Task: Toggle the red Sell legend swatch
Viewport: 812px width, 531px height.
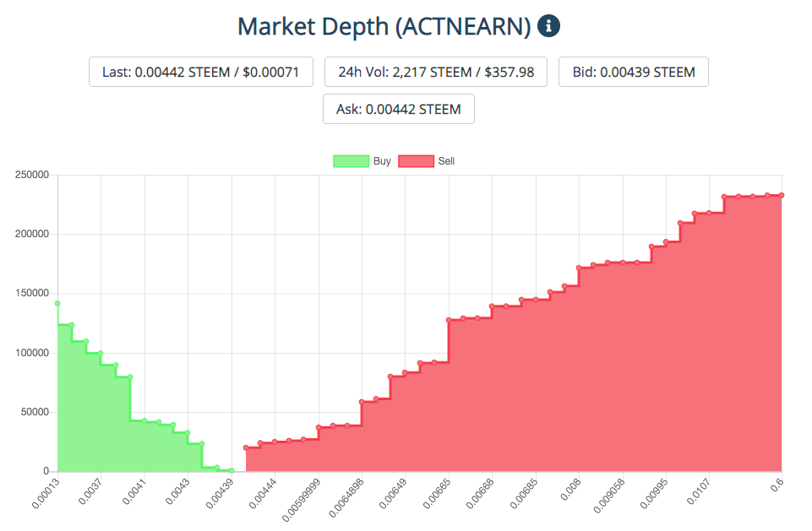Action: pos(416,161)
